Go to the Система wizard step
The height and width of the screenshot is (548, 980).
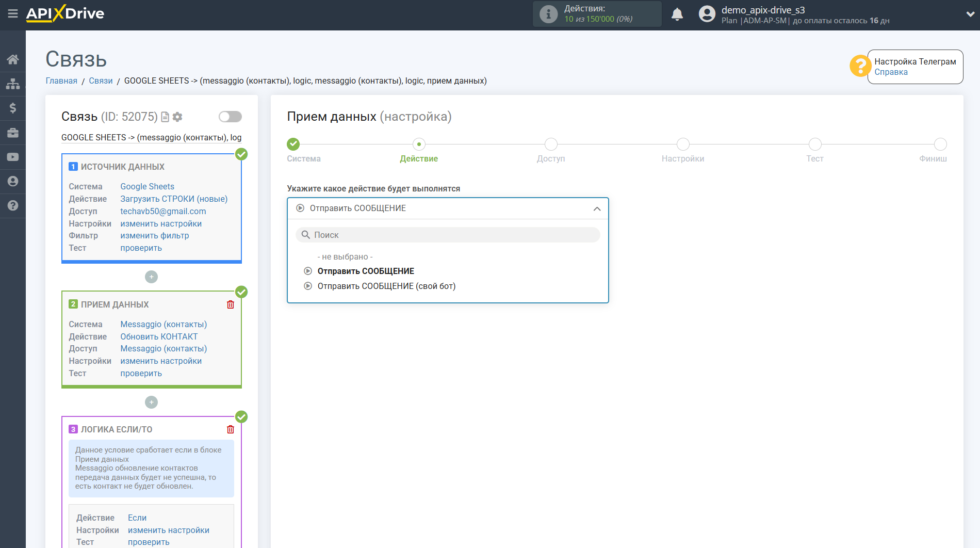pyautogui.click(x=293, y=144)
